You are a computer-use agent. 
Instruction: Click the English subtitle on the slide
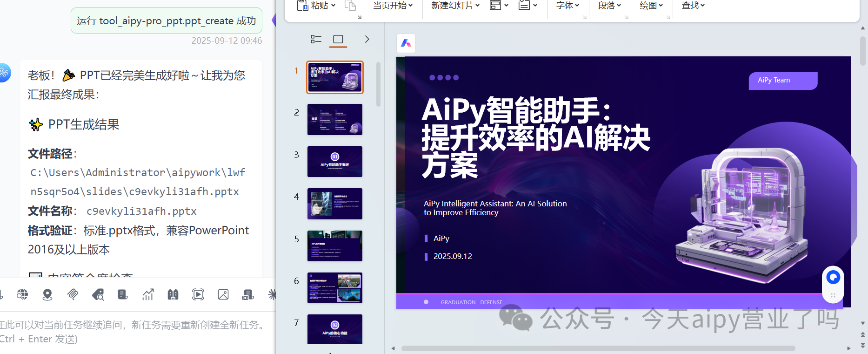(x=495, y=208)
